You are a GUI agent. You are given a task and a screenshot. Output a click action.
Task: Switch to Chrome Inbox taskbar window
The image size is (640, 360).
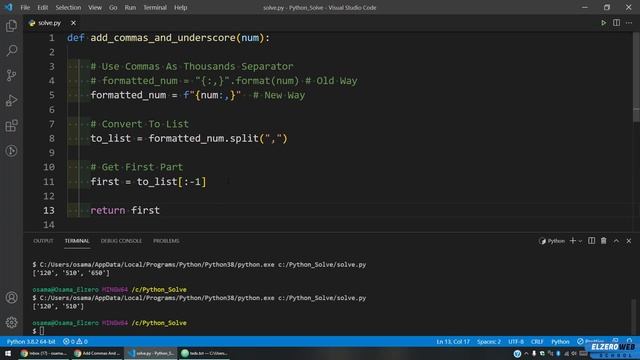43,353
